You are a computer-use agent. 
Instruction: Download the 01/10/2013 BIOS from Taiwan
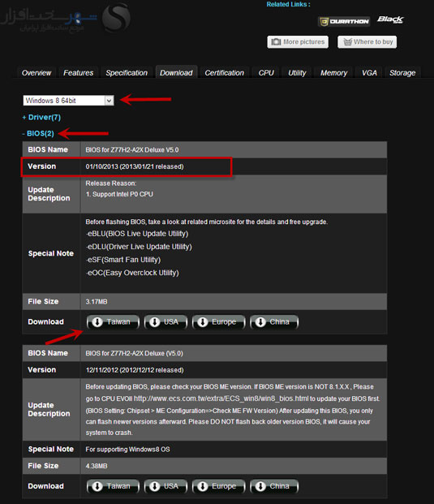point(113,321)
